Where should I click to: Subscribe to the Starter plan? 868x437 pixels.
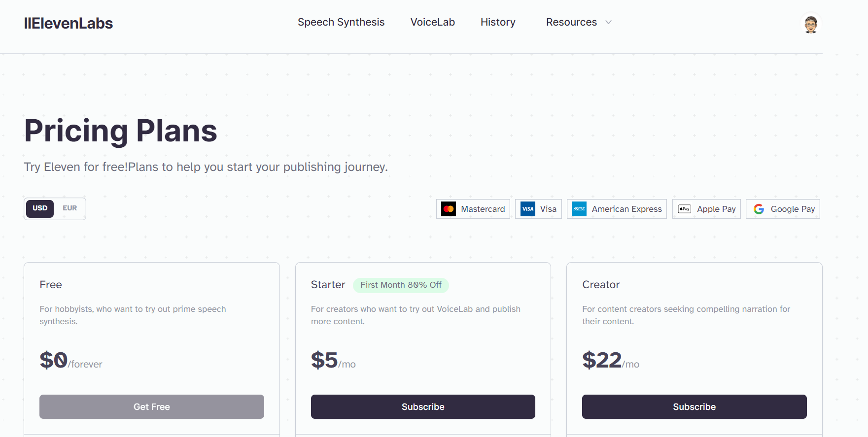[423, 406]
